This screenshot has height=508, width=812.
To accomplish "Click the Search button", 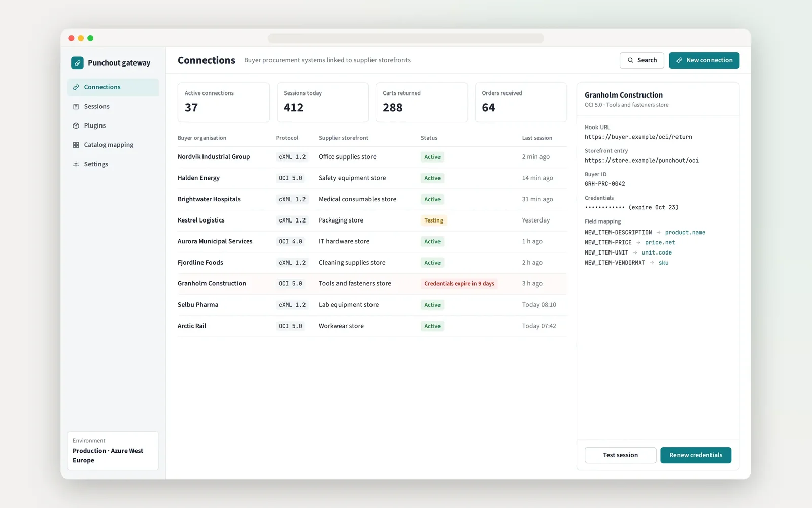I will coord(642,60).
